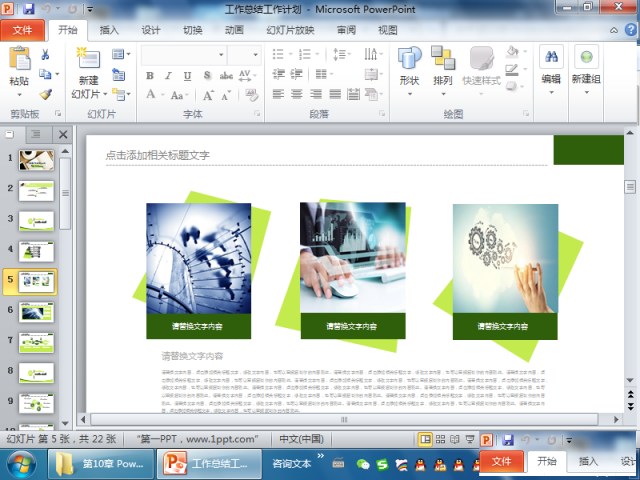Switch to the Insert (插入) ribbon tab
The width and height of the screenshot is (640, 480).
point(108,30)
